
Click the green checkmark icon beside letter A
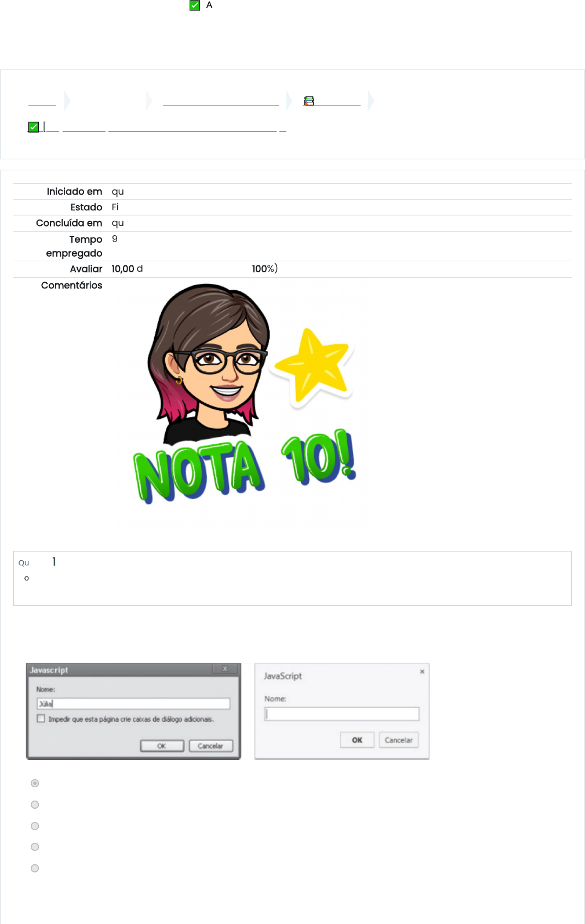pos(195,6)
